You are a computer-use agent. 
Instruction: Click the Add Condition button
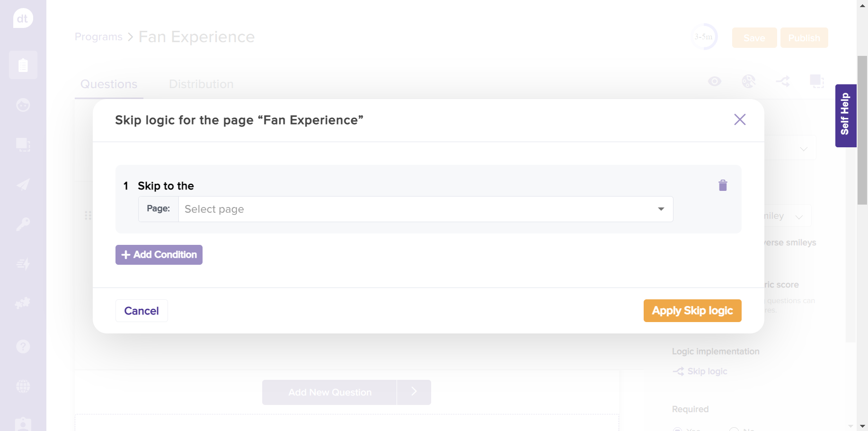tap(159, 255)
